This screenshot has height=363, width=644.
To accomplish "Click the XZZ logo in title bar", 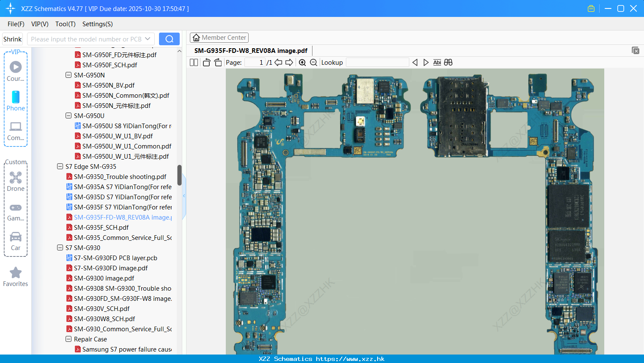I will pos(11,8).
